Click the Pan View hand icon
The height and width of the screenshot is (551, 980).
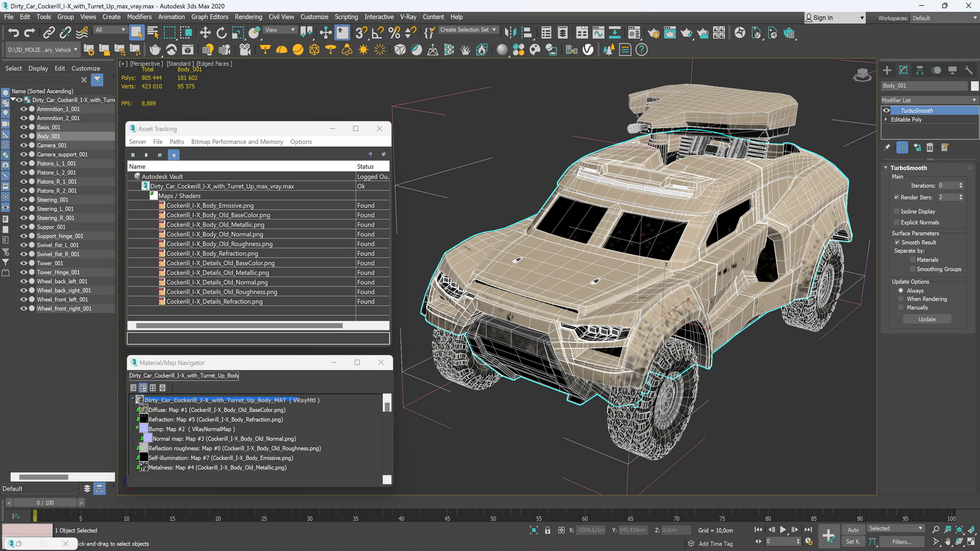tap(947, 542)
